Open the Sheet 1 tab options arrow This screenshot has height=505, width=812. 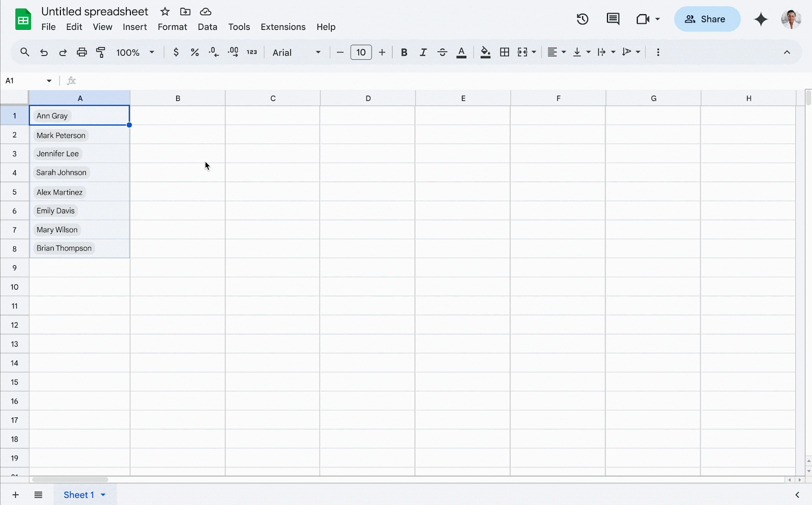[103, 495]
